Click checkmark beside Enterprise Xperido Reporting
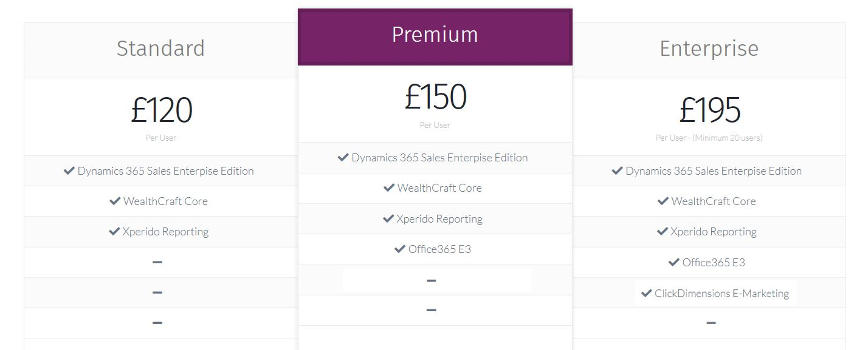 point(662,232)
